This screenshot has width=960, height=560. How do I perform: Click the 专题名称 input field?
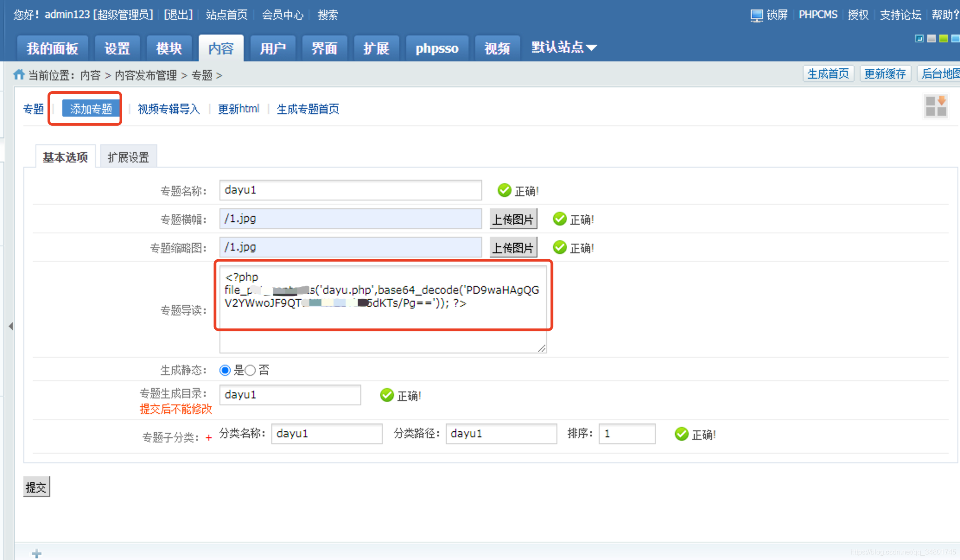350,190
